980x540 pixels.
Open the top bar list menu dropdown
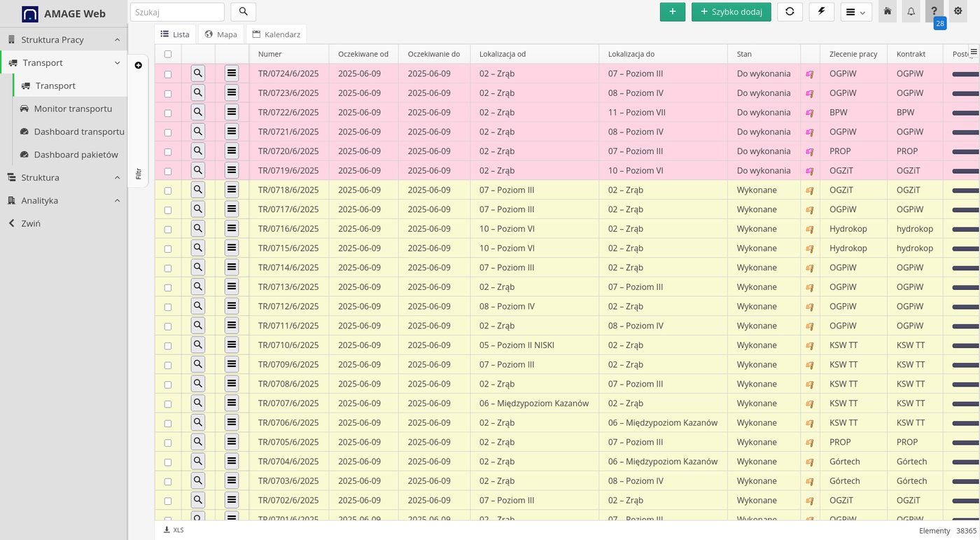click(x=856, y=12)
